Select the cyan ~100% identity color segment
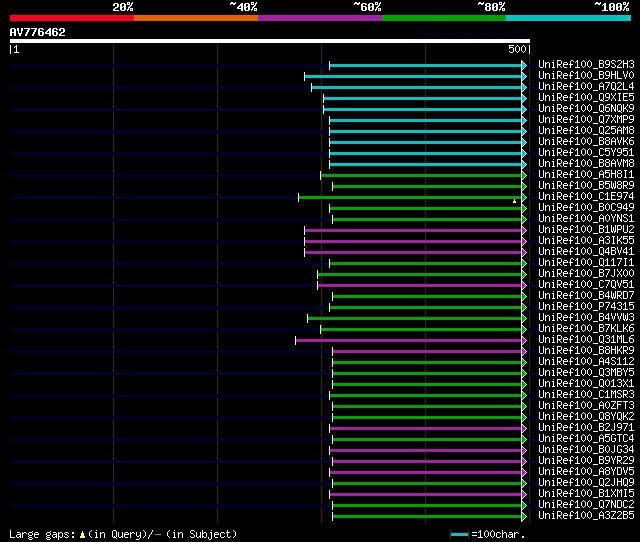 click(x=568, y=18)
